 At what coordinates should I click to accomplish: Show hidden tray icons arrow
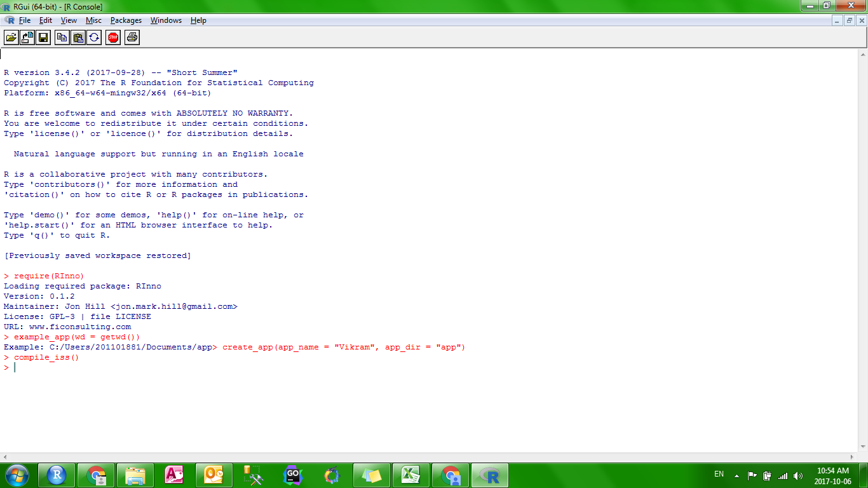click(x=736, y=475)
